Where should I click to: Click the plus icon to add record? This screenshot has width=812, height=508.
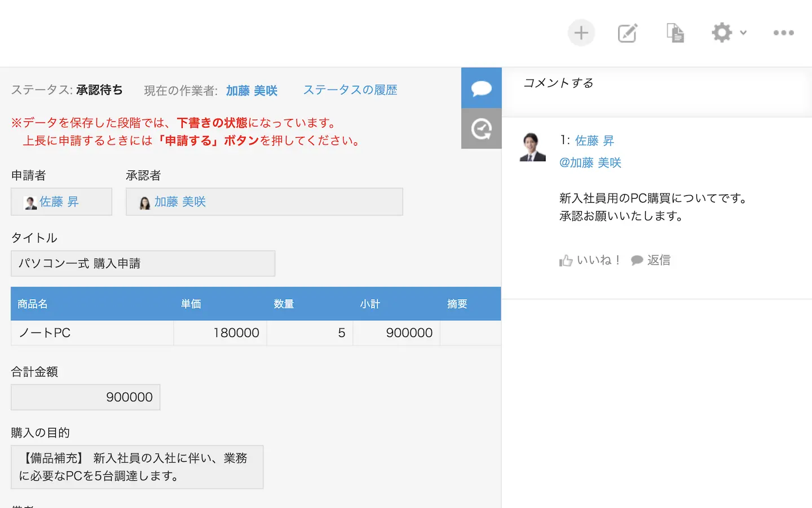point(581,33)
